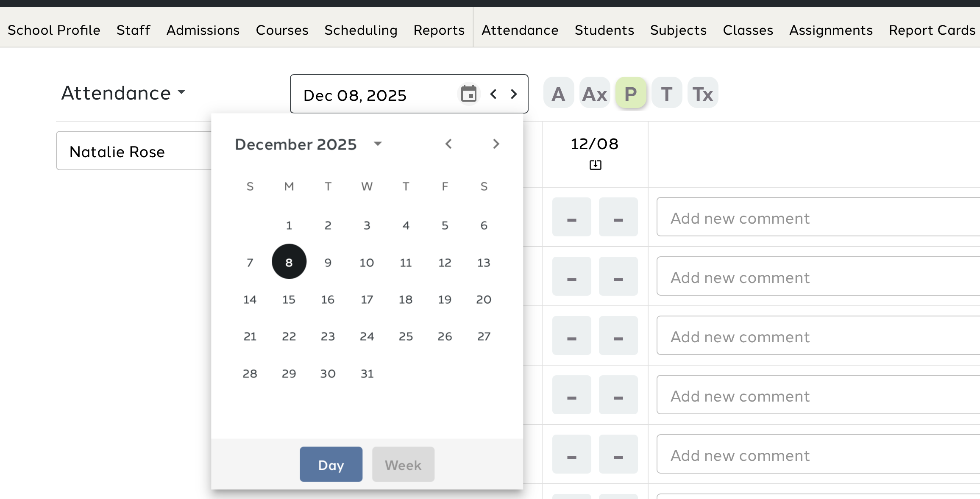Go to previous month in calendar popup

(x=448, y=144)
